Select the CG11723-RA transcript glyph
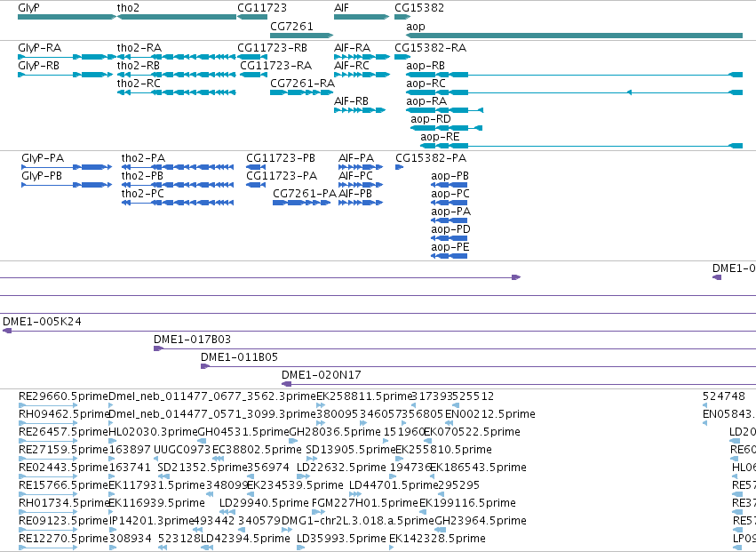 [x=252, y=75]
